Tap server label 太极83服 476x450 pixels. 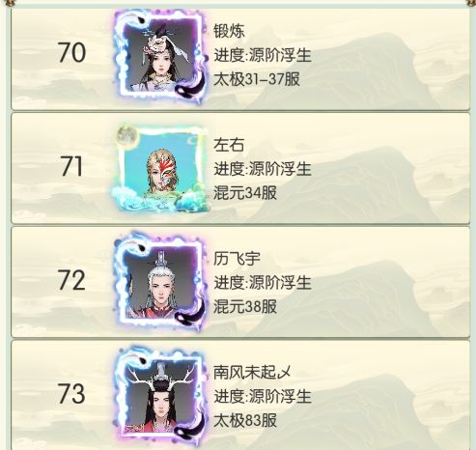coord(245,420)
